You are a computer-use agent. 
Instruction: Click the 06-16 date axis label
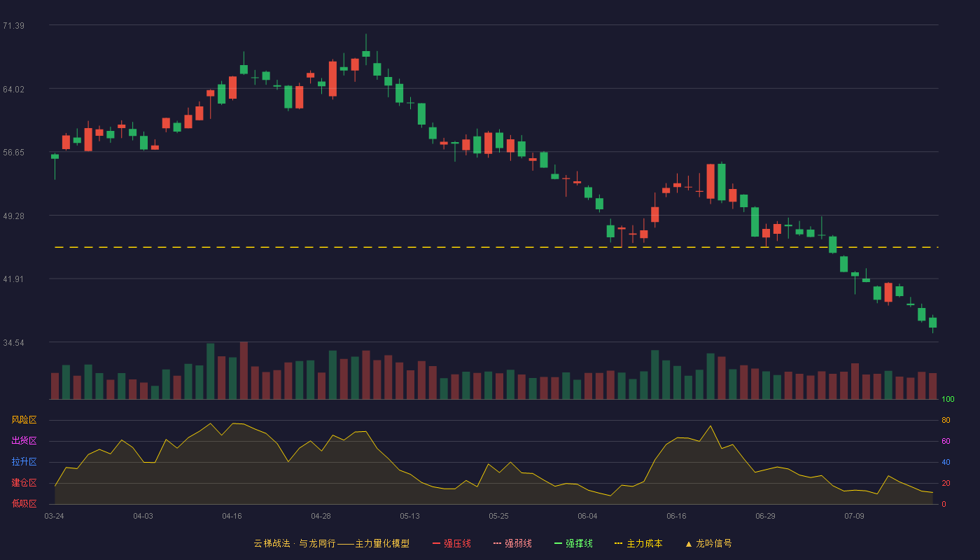(x=676, y=516)
